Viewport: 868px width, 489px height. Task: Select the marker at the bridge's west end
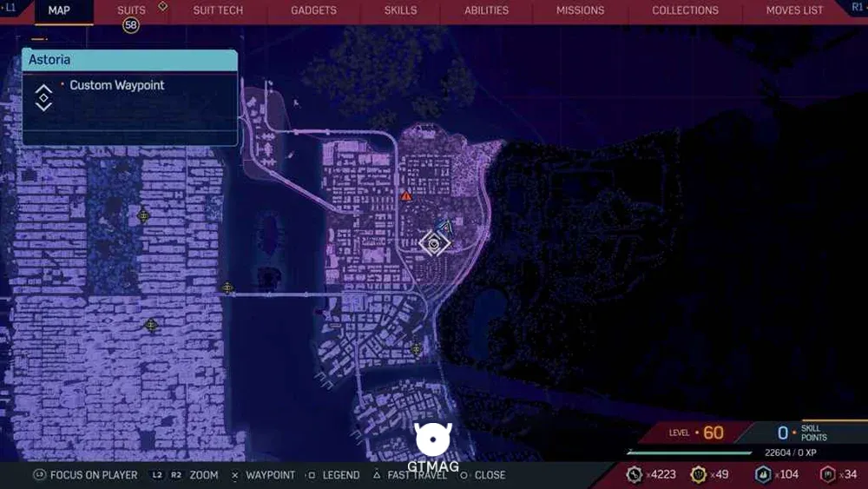(227, 288)
